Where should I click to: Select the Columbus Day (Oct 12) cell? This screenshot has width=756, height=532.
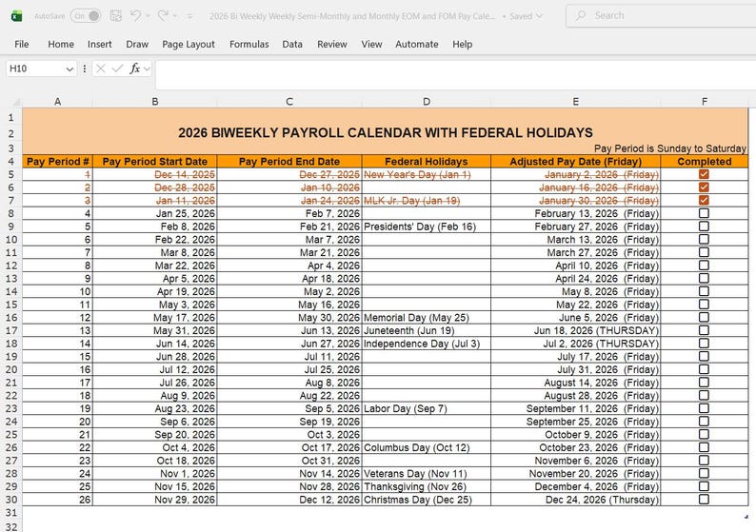[x=427, y=447]
